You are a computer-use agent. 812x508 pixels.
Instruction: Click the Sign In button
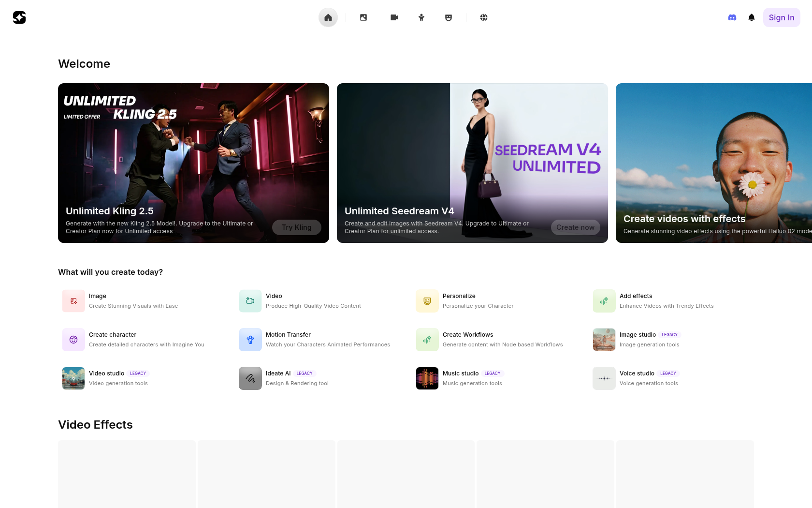[x=782, y=17]
